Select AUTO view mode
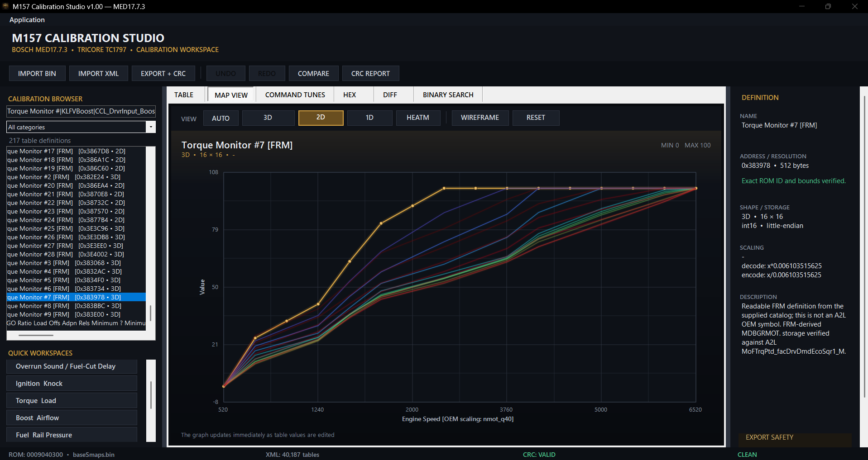The height and width of the screenshot is (460, 868). coord(221,118)
